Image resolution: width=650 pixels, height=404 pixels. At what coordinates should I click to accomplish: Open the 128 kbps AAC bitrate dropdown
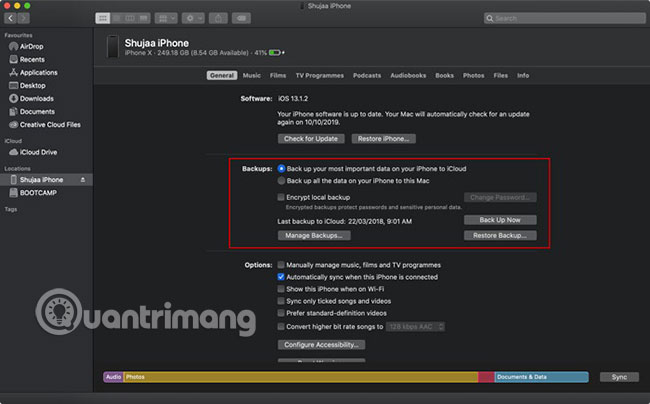(x=415, y=327)
